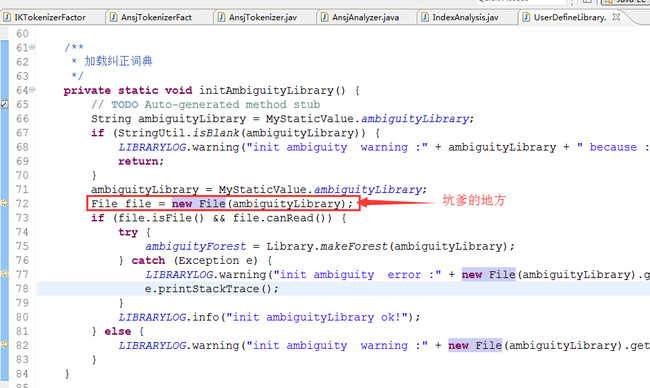Click 'ambiguityForest' on line 75
650x388 pixels.
196,246
